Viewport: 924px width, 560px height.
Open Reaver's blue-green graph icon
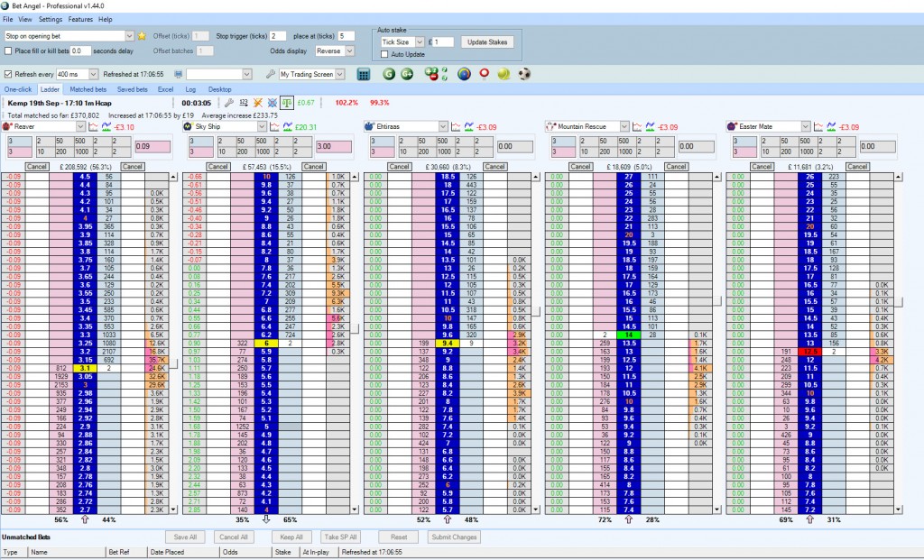point(106,126)
